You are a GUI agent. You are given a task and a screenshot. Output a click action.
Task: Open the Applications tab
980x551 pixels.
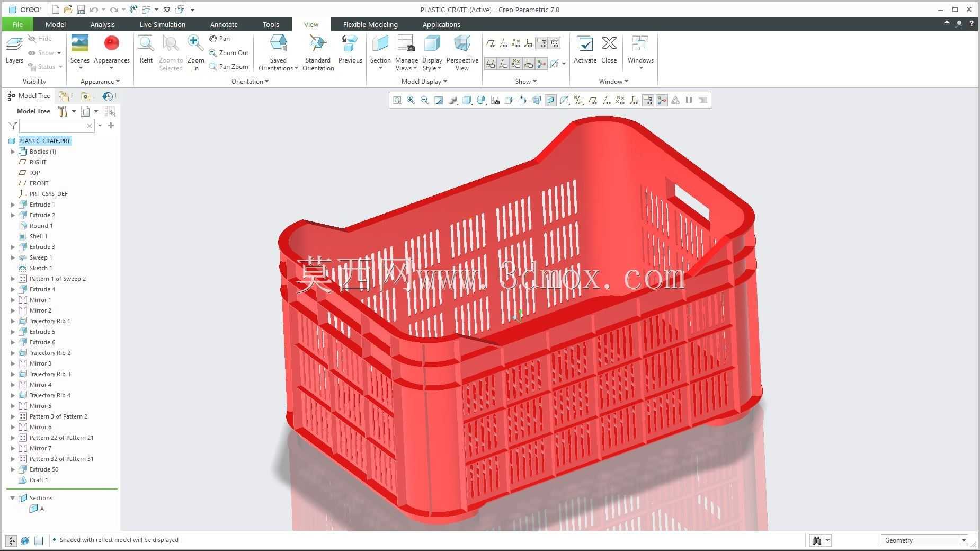click(x=441, y=24)
